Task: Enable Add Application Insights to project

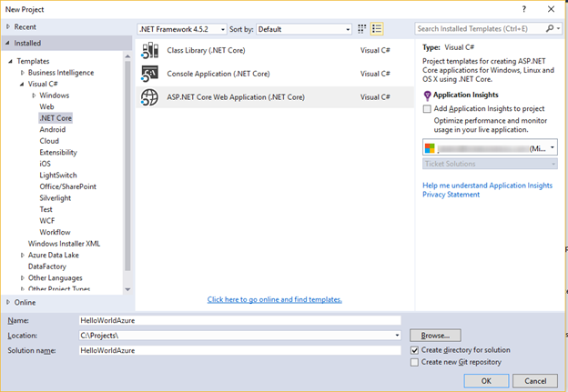Action: point(427,108)
